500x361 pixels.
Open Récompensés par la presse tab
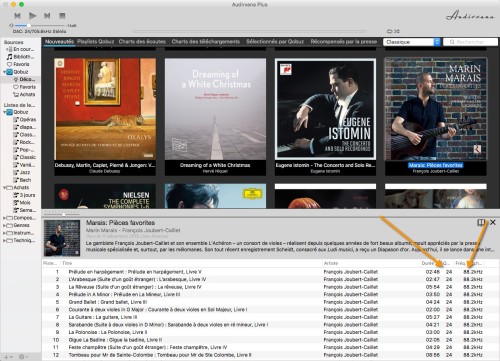pos(344,42)
